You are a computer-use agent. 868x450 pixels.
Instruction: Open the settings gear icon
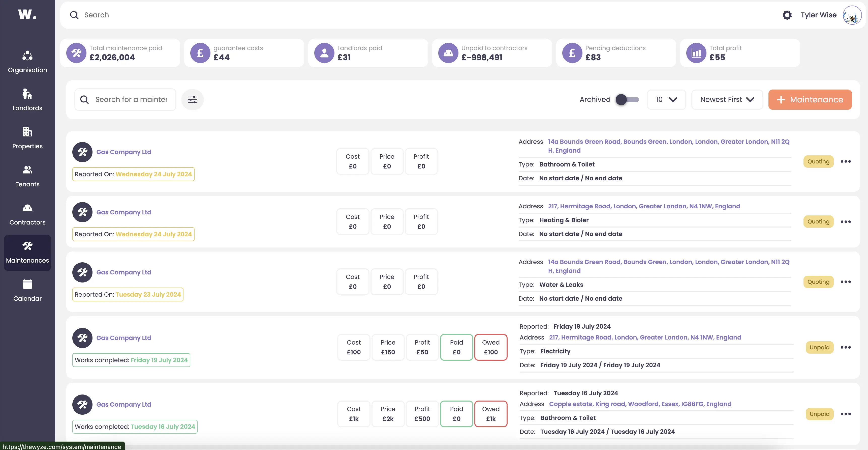(787, 15)
